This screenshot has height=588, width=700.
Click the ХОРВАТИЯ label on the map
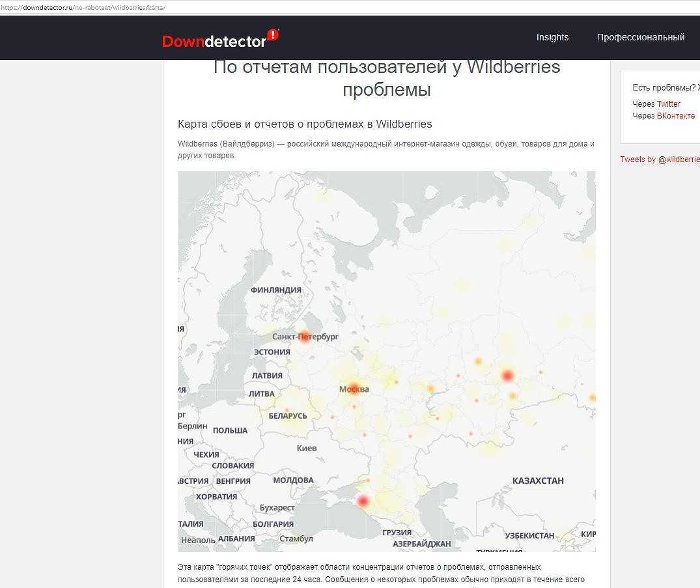click(217, 496)
